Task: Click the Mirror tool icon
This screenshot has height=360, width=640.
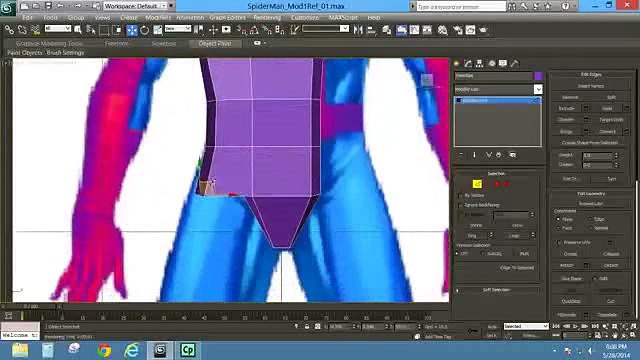Action: pyautogui.click(x=358, y=30)
